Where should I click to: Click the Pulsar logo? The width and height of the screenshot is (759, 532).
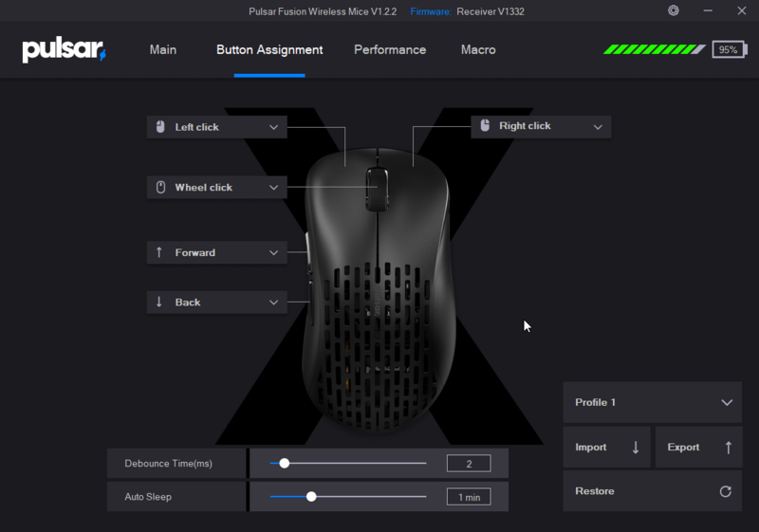(x=64, y=49)
